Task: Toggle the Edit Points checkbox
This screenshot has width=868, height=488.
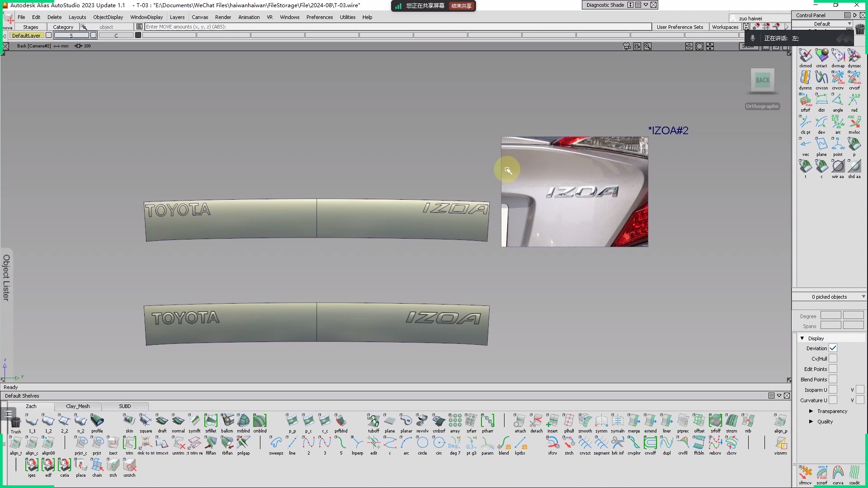Action: [833, 369]
